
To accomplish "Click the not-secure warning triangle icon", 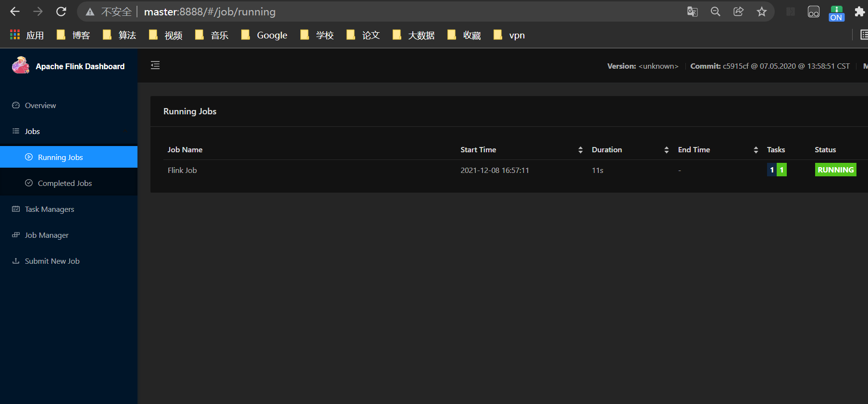I will 90,12.
